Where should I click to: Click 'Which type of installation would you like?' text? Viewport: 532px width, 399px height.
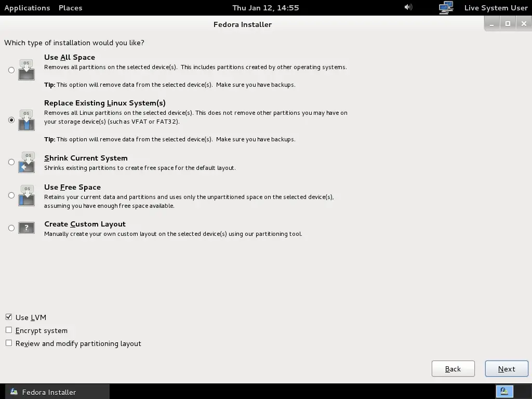click(x=74, y=43)
